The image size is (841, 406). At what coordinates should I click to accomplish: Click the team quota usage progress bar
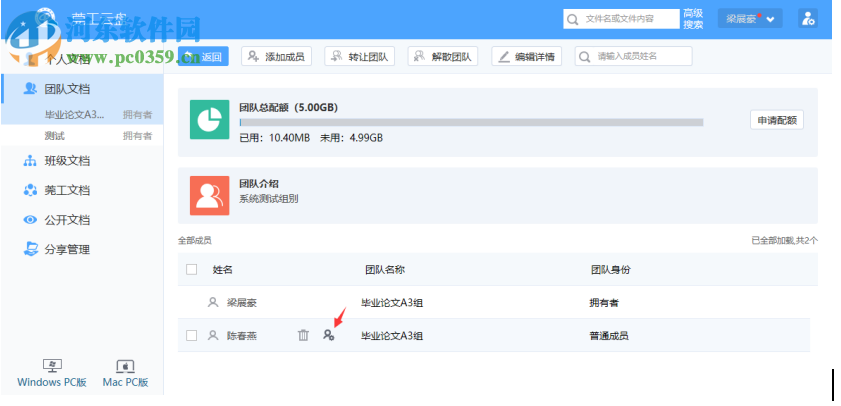point(471,122)
